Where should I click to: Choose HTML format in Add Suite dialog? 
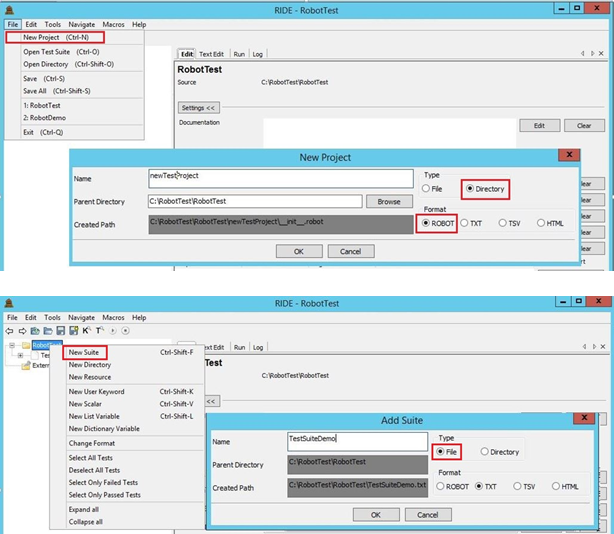pyautogui.click(x=565, y=486)
